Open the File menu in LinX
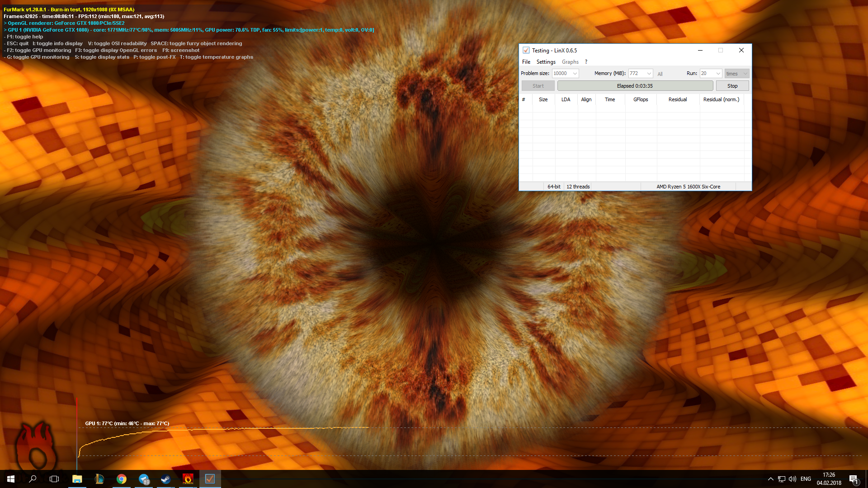 coord(526,62)
